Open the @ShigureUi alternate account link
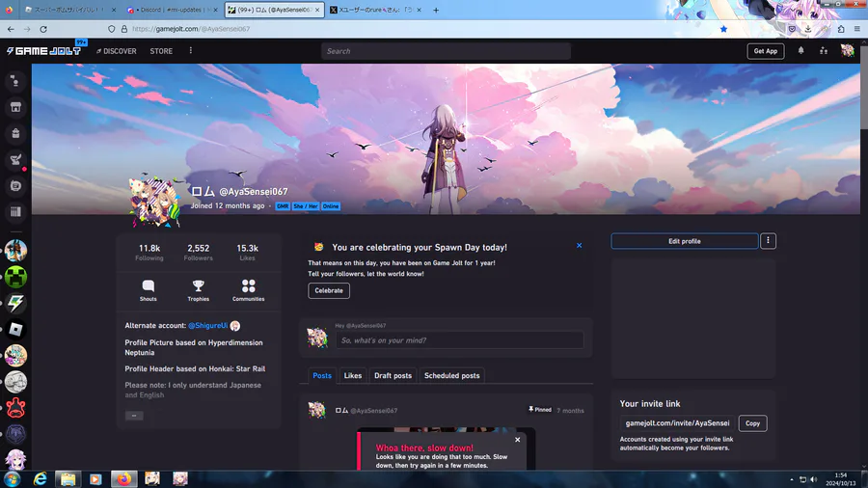Image resolution: width=868 pixels, height=488 pixels. (x=207, y=325)
